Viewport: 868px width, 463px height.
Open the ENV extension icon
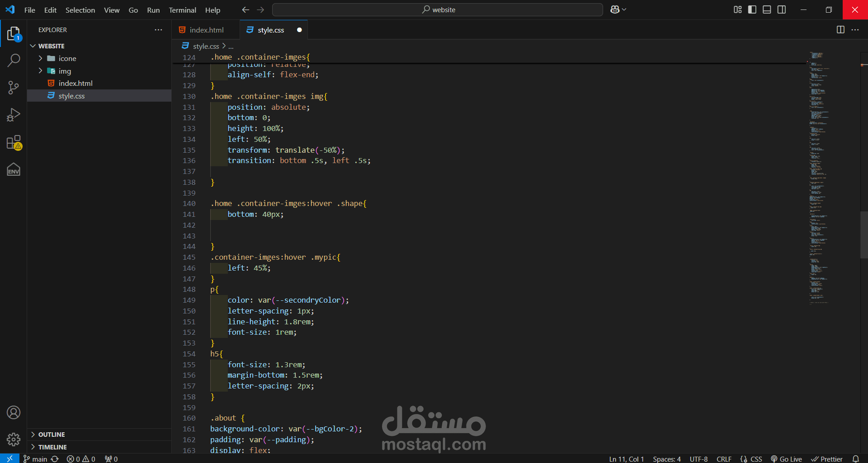click(14, 170)
